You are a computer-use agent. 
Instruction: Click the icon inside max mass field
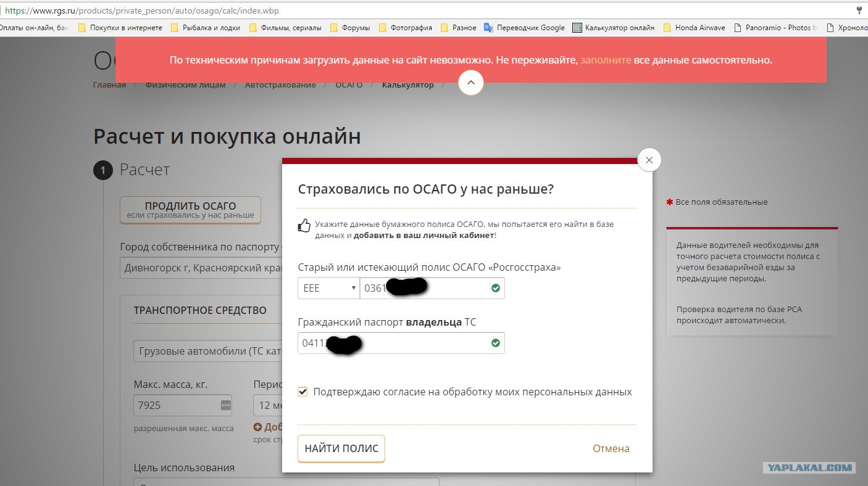coord(225,406)
